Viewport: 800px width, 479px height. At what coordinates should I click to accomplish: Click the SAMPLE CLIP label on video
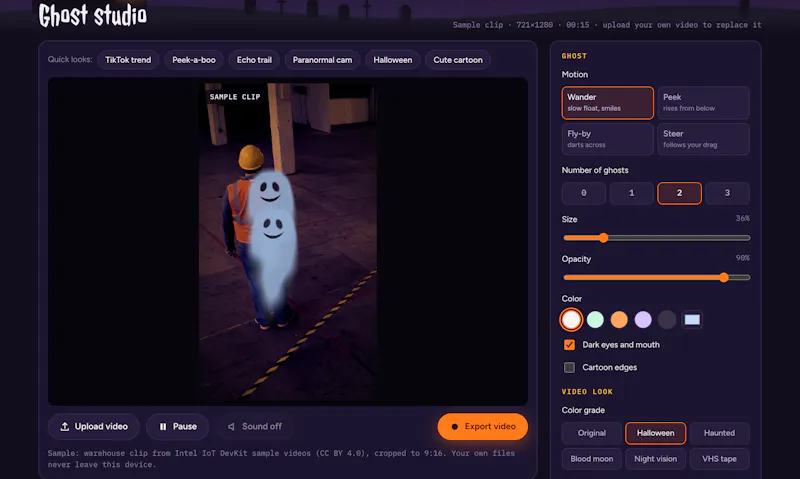tap(235, 96)
